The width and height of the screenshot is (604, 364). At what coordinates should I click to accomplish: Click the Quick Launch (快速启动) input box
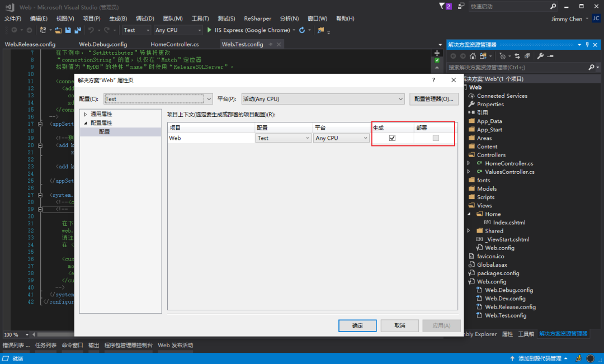pos(508,6)
